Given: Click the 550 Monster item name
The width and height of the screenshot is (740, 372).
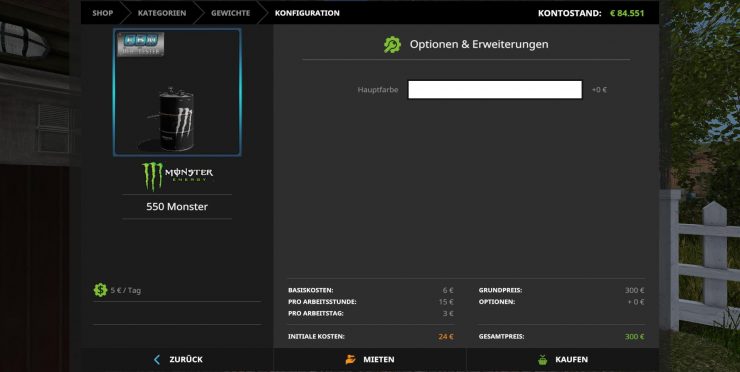Looking at the screenshot, I should click(x=177, y=207).
